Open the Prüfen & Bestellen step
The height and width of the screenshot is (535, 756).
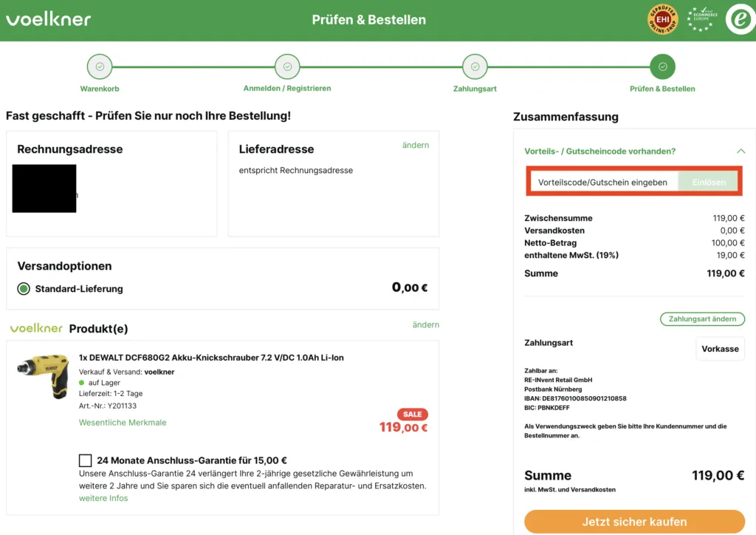click(x=662, y=66)
